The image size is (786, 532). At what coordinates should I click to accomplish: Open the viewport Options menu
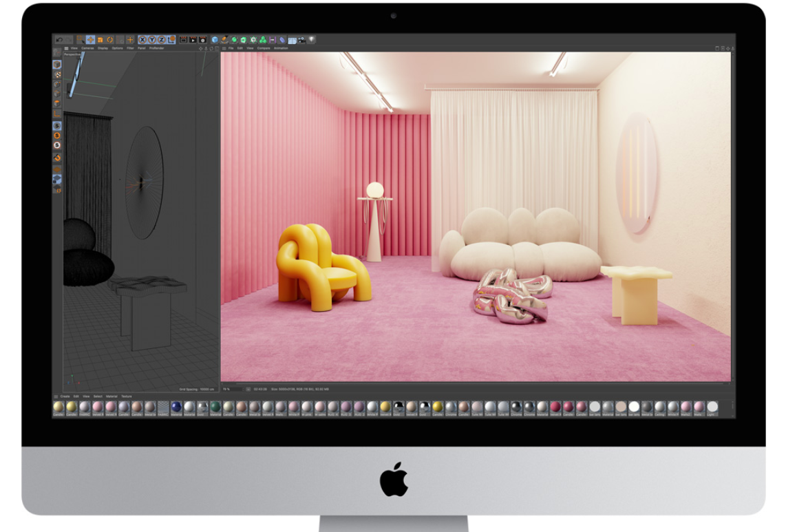coord(117,48)
